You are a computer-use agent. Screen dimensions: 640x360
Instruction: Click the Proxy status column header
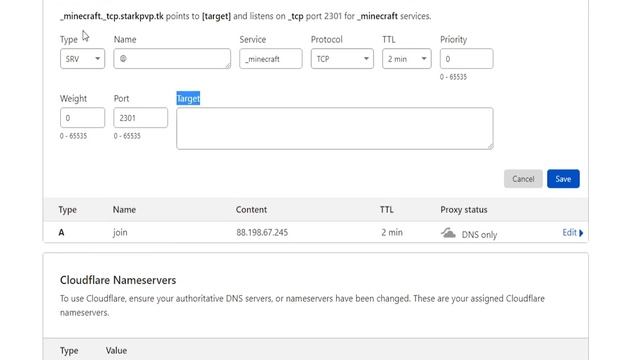[464, 210]
